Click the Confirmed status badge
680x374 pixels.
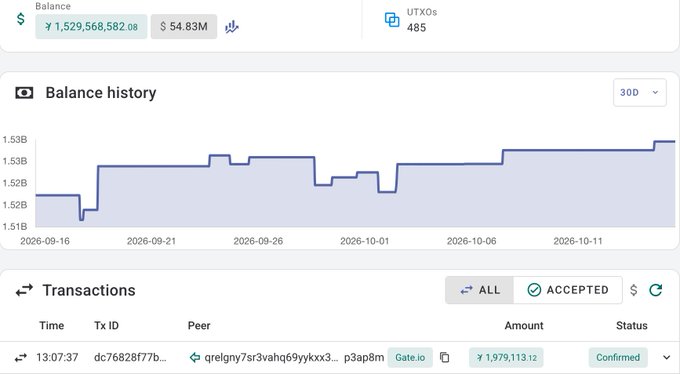click(618, 358)
